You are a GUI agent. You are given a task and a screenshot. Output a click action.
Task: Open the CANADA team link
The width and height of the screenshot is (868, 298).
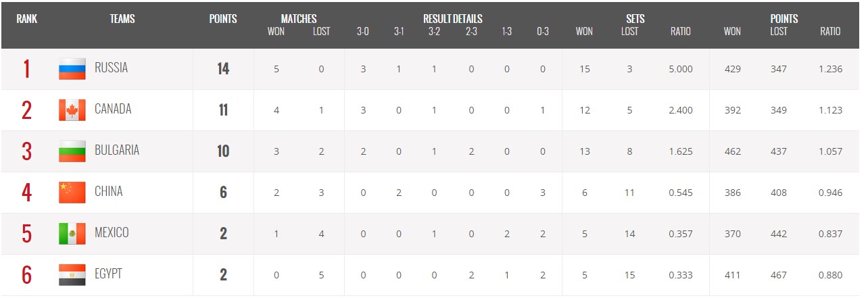click(113, 109)
